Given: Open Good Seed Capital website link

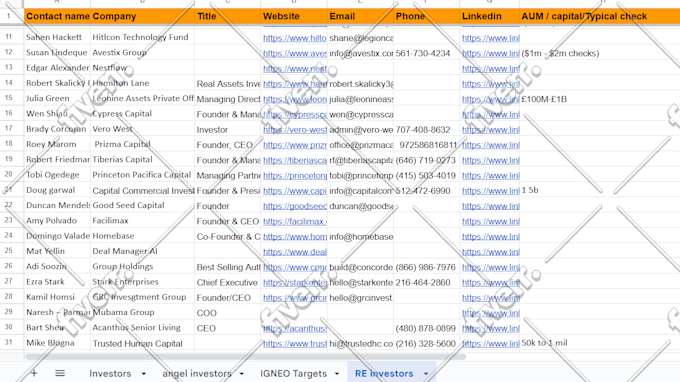Looking at the screenshot, I should (294, 206).
